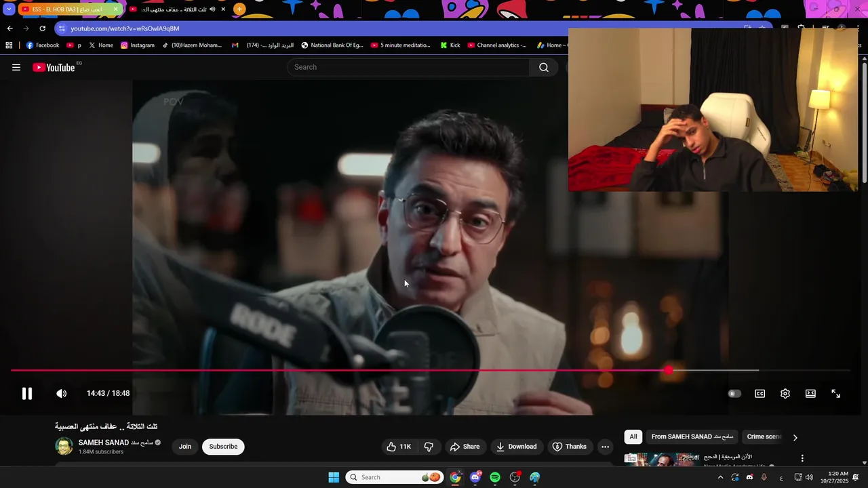Viewport: 868px width, 488px height.
Task: Open the TikTok Hazem Moham... bookmark
Action: click(x=192, y=45)
